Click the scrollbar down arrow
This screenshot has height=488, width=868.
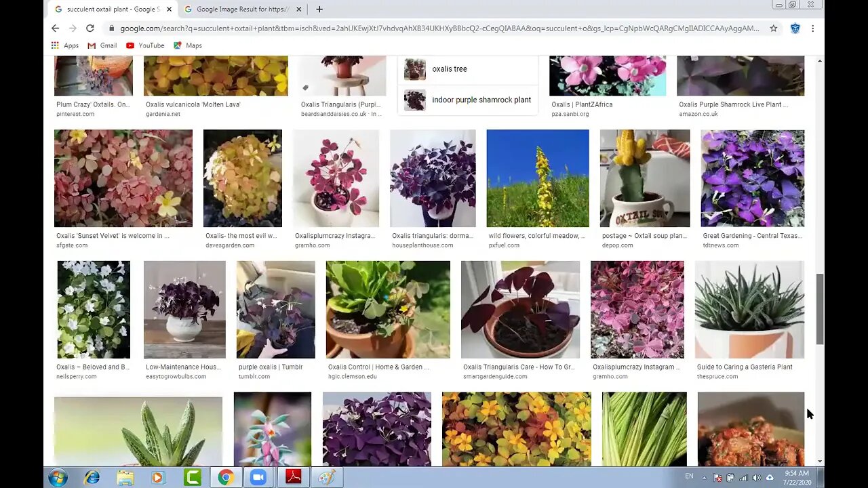point(819,462)
